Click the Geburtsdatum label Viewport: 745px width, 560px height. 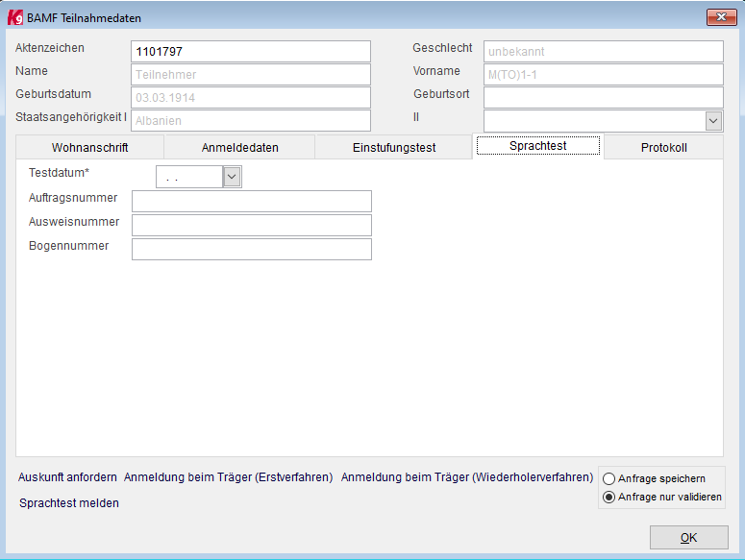click(53, 94)
